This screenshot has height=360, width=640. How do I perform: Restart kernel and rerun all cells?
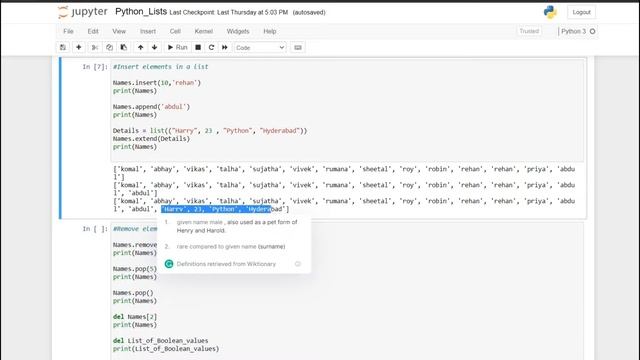(x=224, y=47)
